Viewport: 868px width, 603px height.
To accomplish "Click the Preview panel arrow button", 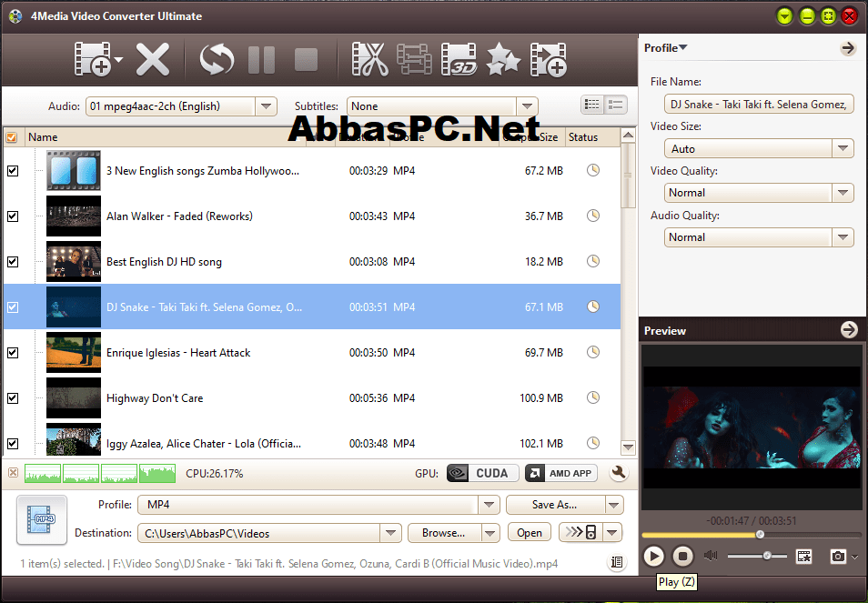I will tap(849, 330).
